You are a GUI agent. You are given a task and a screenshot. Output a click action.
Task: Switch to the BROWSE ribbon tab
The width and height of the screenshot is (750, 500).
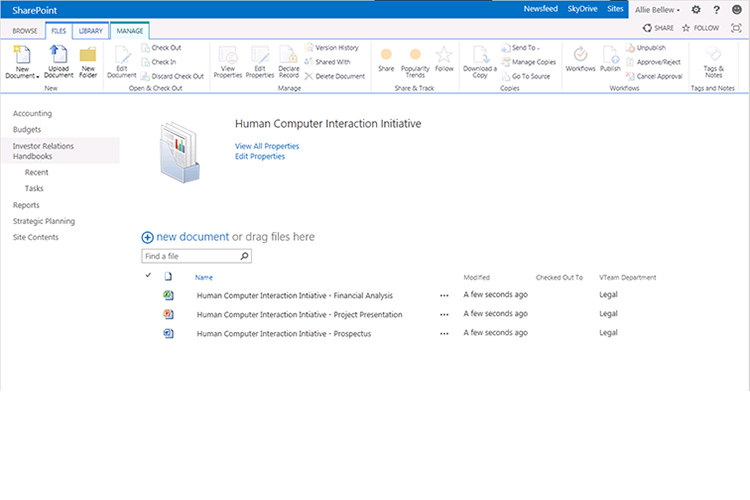click(24, 32)
